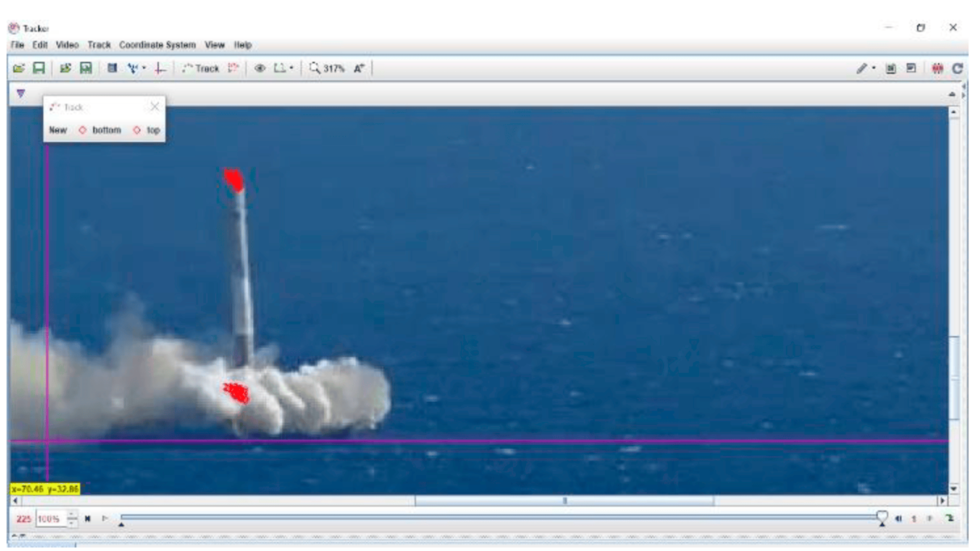The width and height of the screenshot is (980, 551).
Task: Open the Refresh icon in toolbar
Action: click(957, 68)
